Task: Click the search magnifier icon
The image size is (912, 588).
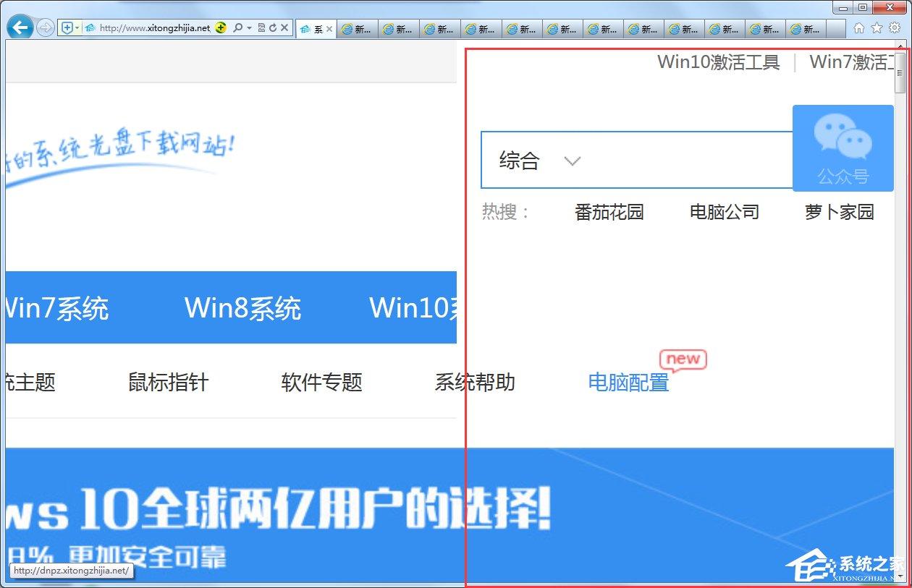Action: (x=239, y=27)
